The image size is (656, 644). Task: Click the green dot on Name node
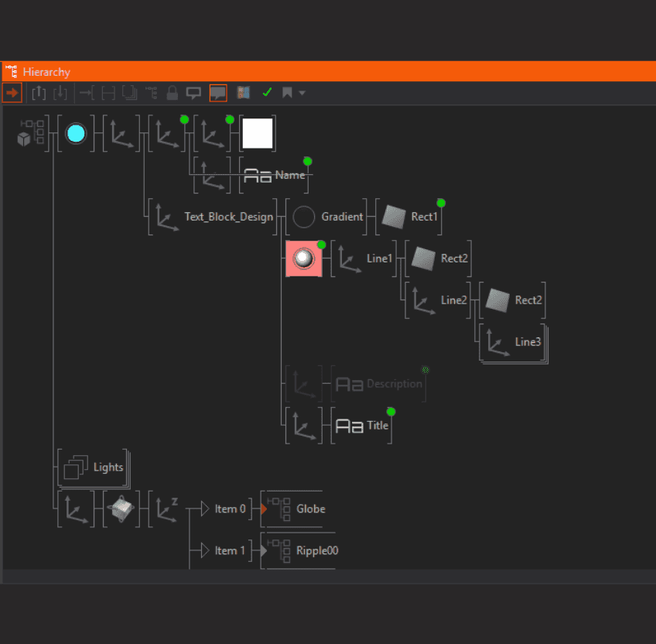tap(307, 161)
